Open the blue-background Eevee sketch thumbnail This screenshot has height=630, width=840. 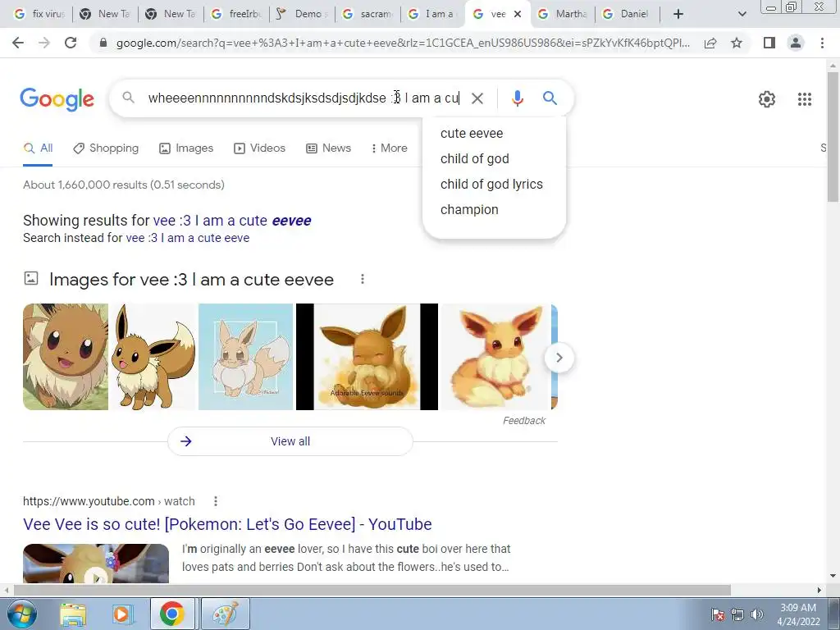click(x=246, y=357)
